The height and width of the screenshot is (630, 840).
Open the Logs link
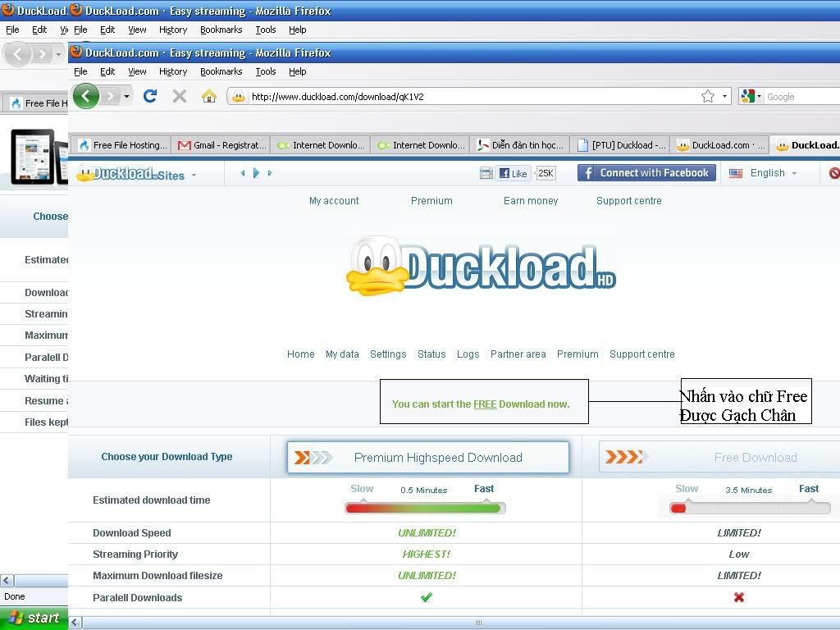pyautogui.click(x=468, y=354)
